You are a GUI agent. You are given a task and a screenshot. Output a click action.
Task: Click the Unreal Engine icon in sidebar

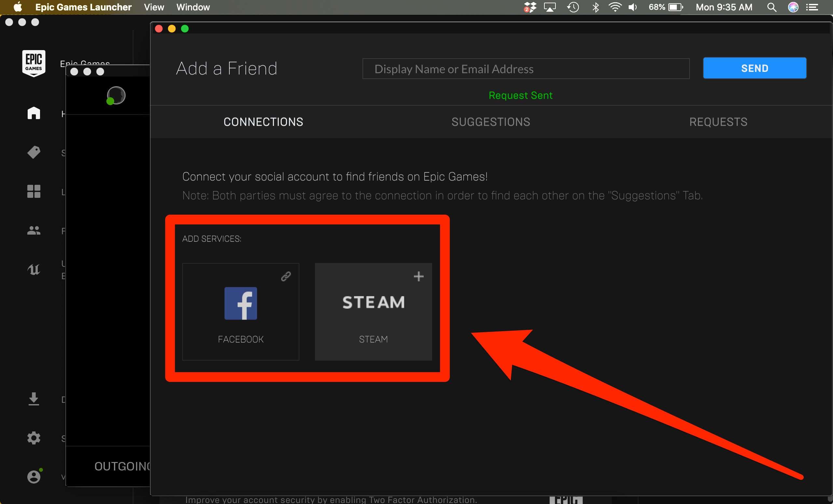click(x=34, y=269)
